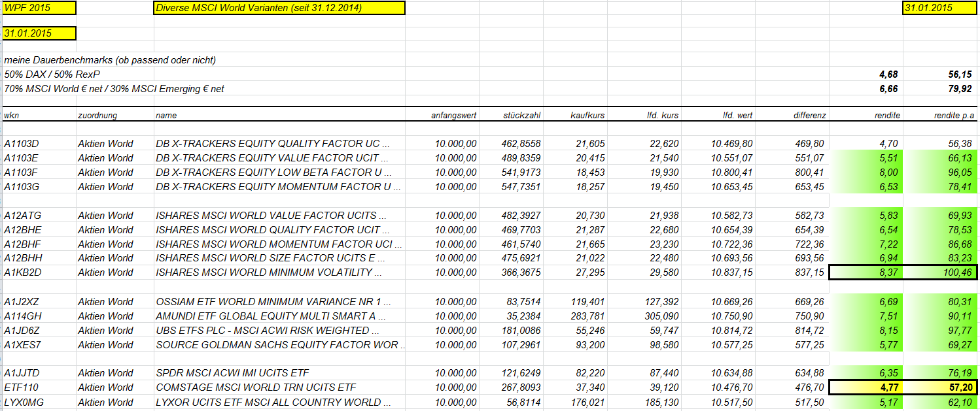The image size is (980, 411).
Task: Select the yellow 'WPF 2015' cell
Action: point(39,8)
